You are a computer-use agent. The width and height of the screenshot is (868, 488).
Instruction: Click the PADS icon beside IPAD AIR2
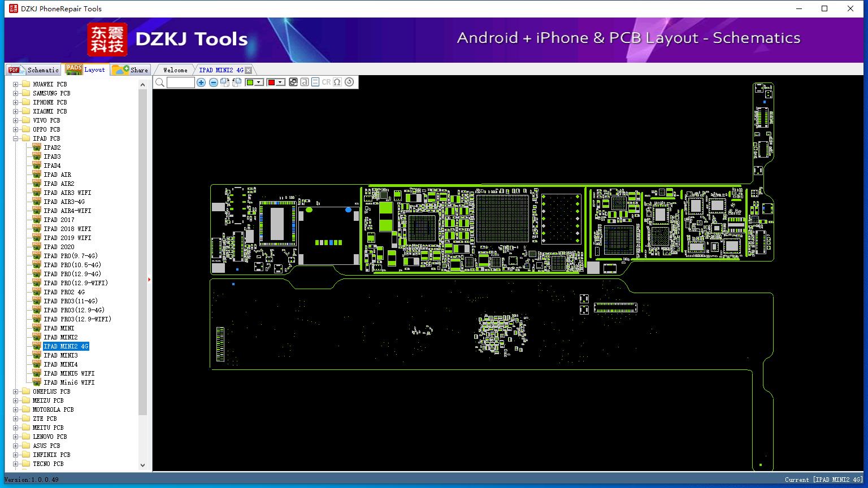[x=37, y=184]
